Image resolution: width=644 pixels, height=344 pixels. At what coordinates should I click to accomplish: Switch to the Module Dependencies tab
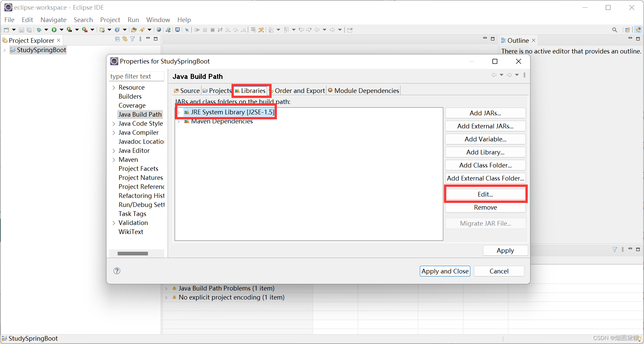click(x=363, y=91)
